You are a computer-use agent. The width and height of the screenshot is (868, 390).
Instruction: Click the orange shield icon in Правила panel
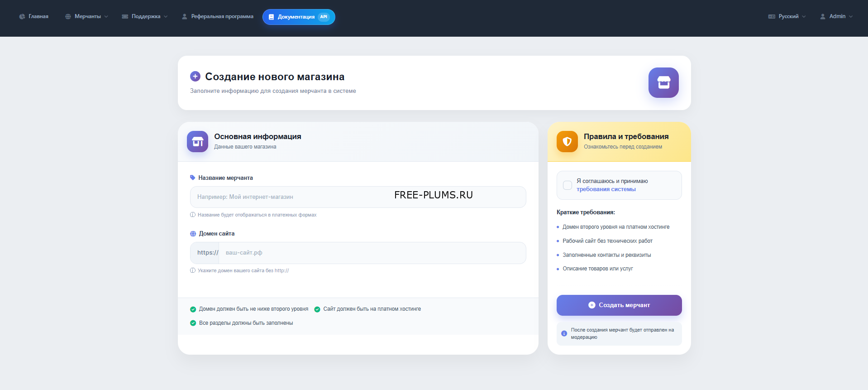[567, 142]
